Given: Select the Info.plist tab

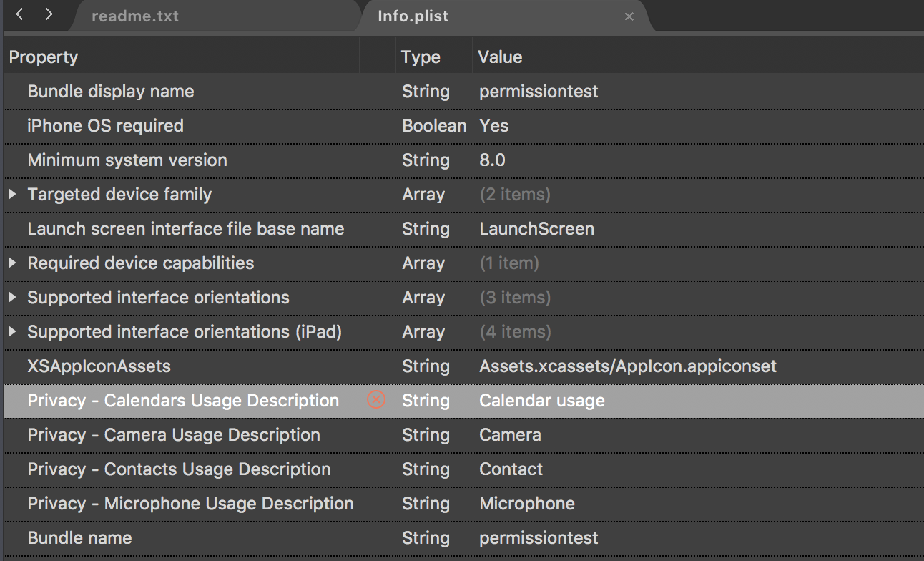Looking at the screenshot, I should [413, 16].
